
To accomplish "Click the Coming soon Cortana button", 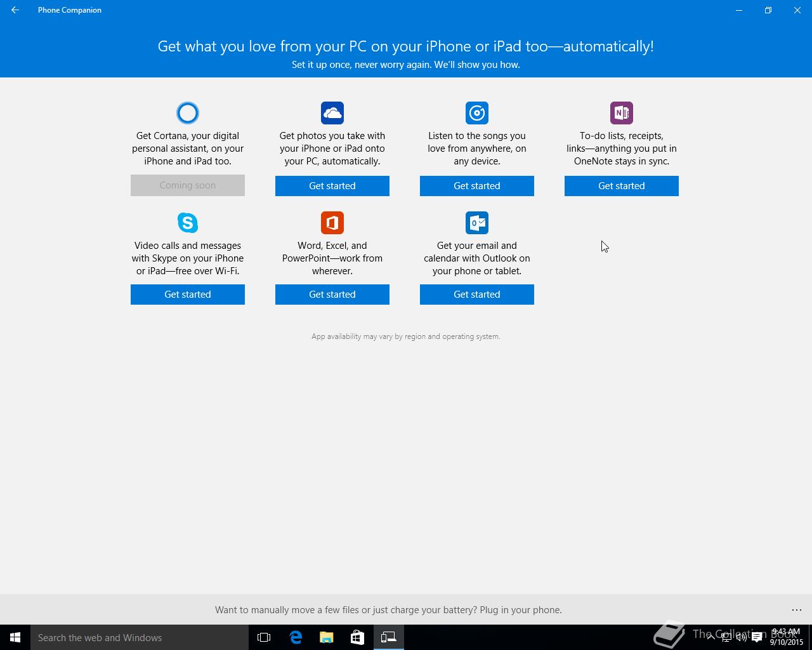I will (x=188, y=185).
